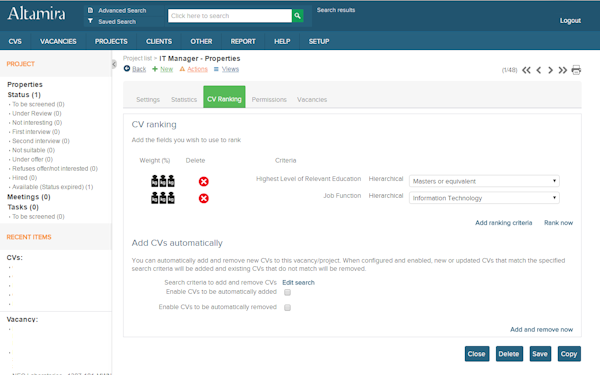The image size is (600, 375).
Task: Click the Add ranking criteria link
Action: tap(504, 223)
